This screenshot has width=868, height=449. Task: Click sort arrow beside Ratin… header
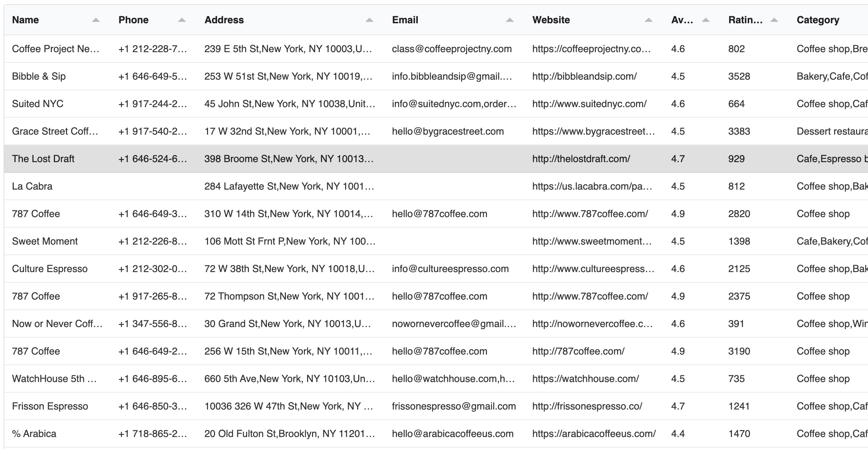(x=774, y=20)
